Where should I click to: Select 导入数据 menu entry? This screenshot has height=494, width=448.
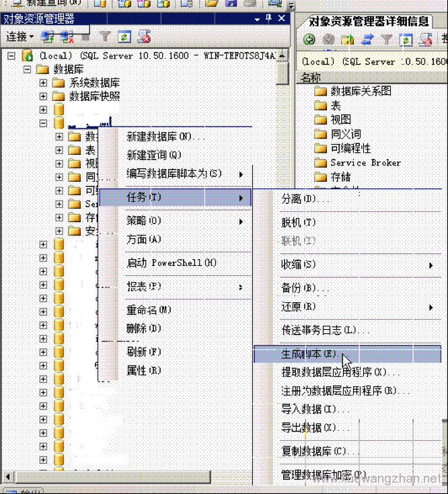tap(307, 409)
